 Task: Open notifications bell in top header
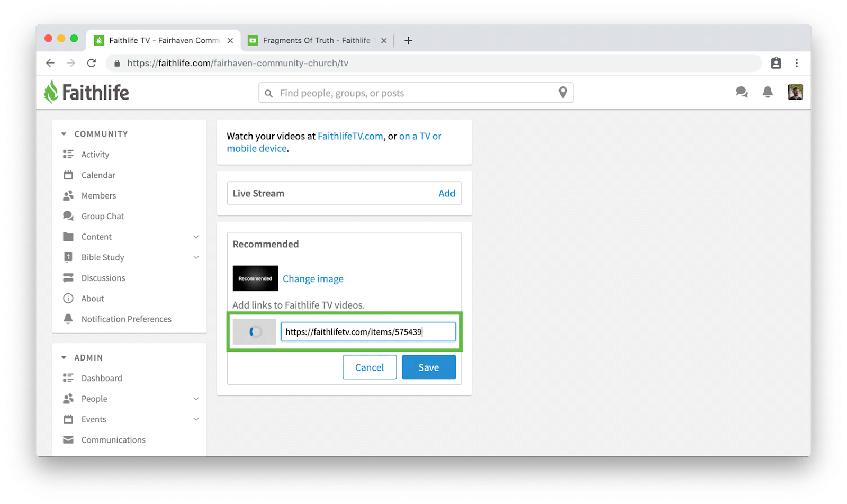[x=768, y=92]
